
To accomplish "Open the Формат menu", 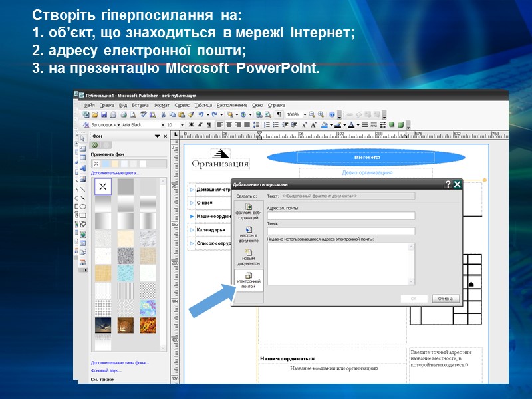I will click(x=161, y=105).
